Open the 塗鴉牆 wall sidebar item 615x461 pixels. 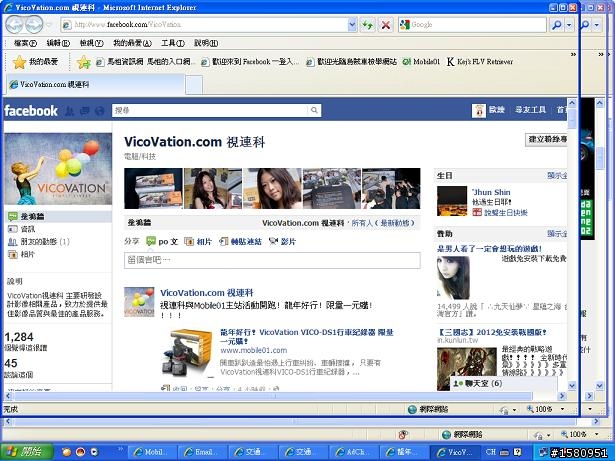click(x=58, y=217)
